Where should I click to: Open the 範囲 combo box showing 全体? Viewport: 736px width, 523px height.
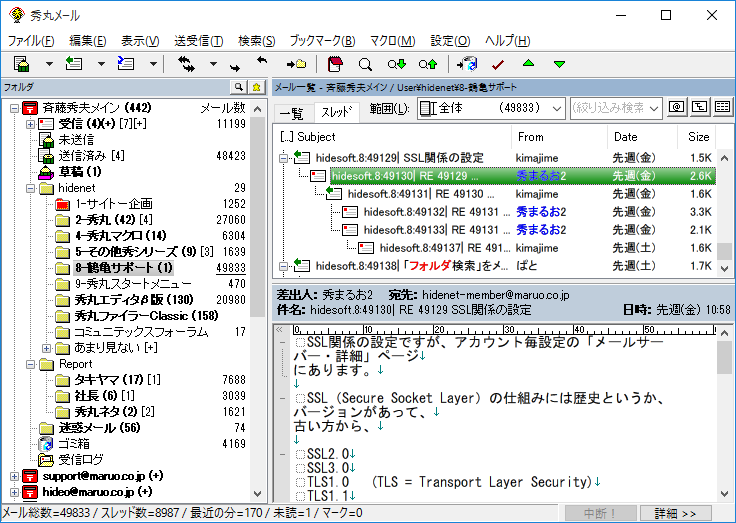tap(490, 108)
